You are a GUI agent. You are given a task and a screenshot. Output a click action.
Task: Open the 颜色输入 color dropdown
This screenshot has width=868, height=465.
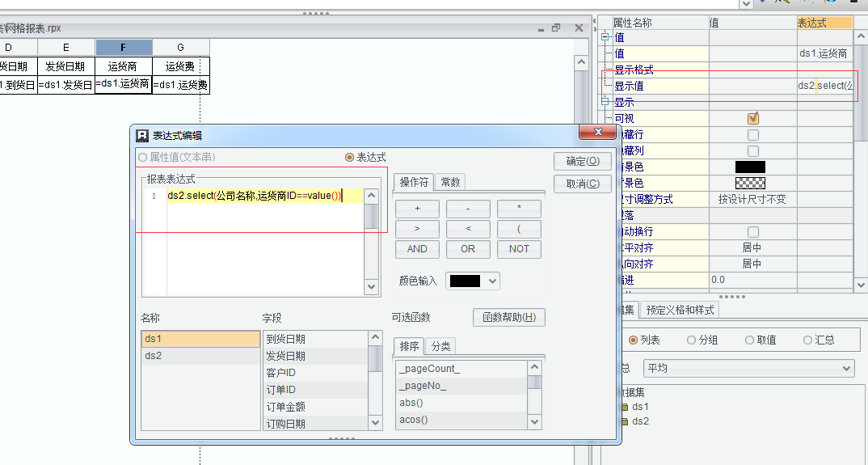[x=492, y=281]
